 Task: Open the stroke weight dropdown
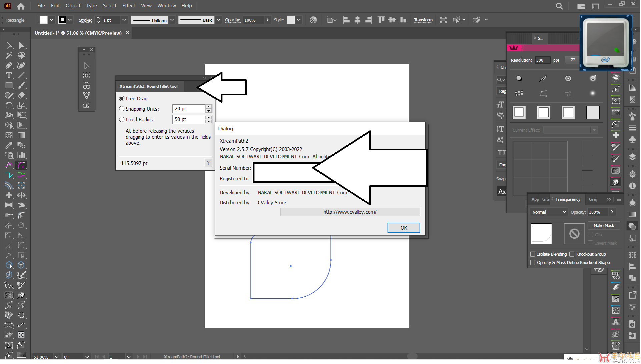(x=124, y=20)
